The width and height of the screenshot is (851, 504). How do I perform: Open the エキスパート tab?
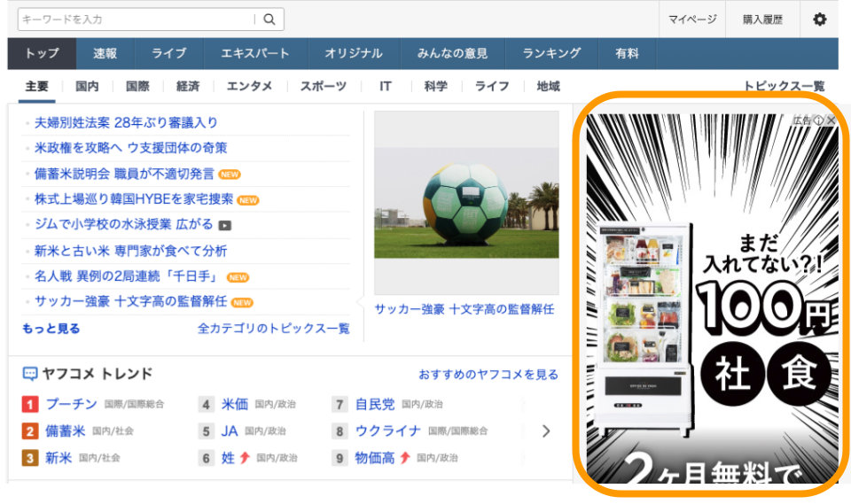pos(255,53)
